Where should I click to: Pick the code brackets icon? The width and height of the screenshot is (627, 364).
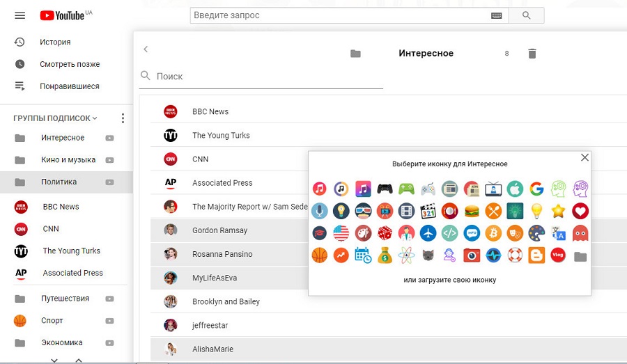coord(449,233)
